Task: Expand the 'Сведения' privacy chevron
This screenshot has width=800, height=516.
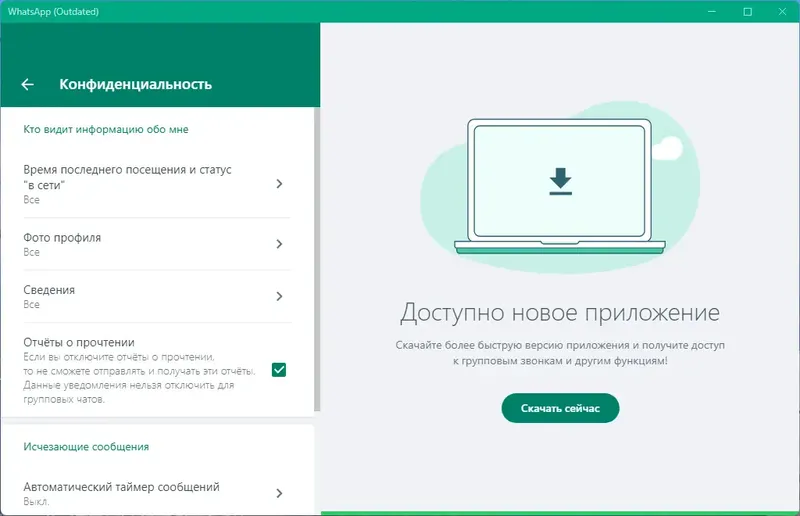Action: click(x=279, y=296)
